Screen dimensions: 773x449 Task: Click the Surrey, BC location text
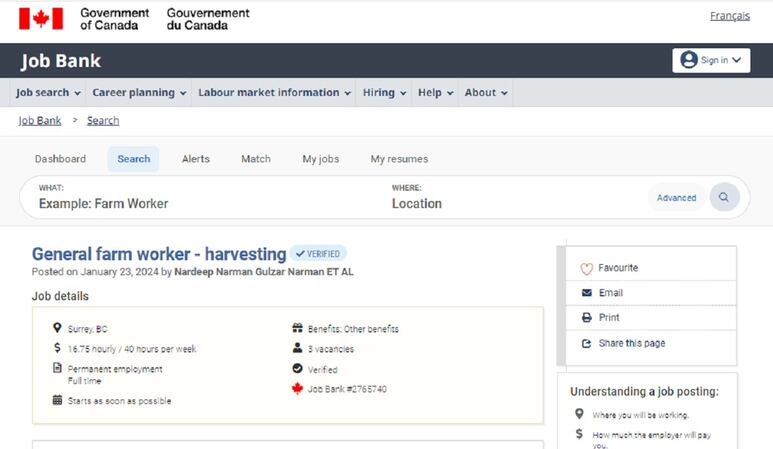point(87,329)
